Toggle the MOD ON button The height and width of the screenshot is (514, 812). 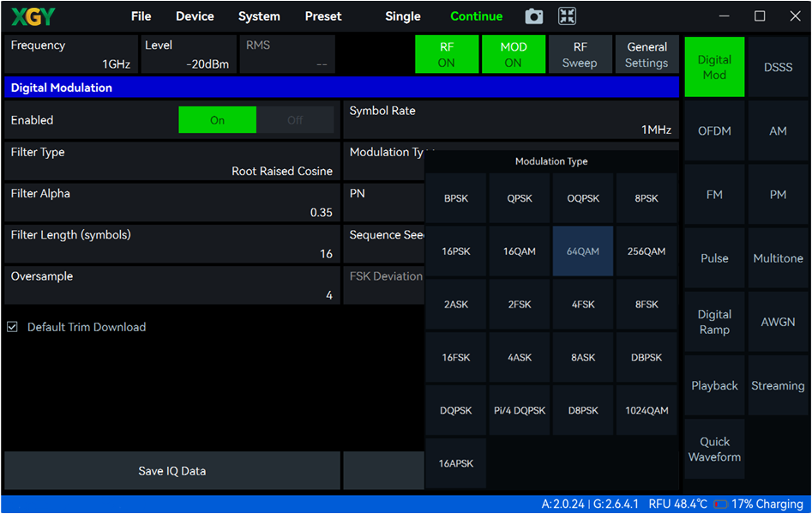(x=514, y=54)
